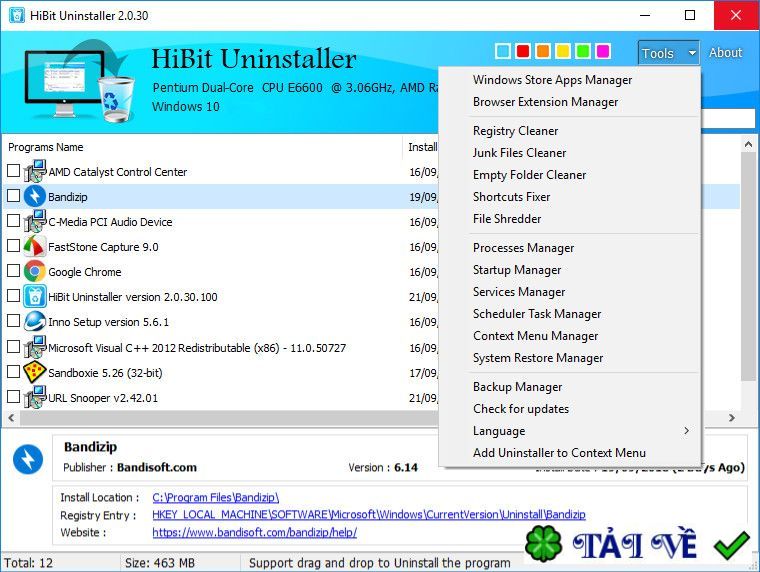Tick the Inno Setup version 5.6.1 checkbox
The width and height of the screenshot is (760, 572).
click(x=14, y=321)
